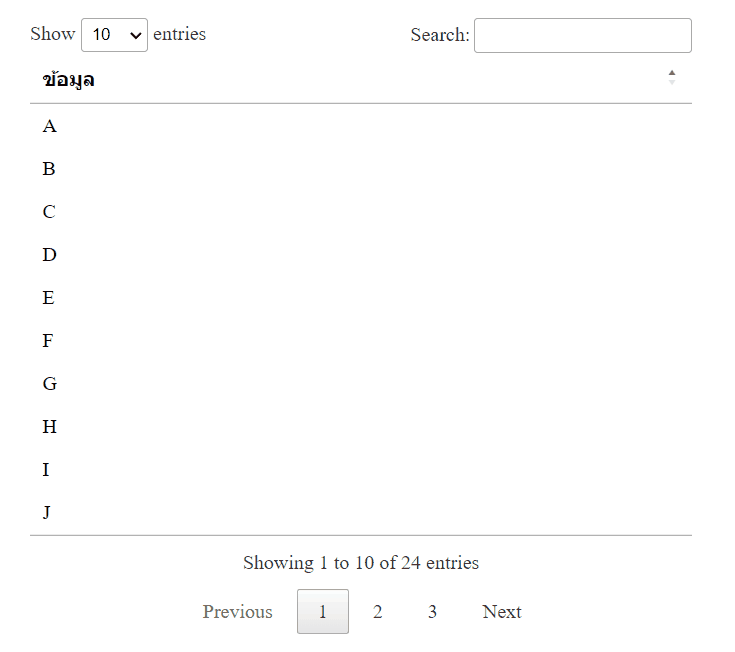Viewport: 735px width, 652px height.
Task: Select row C in the table
Action: click(x=49, y=212)
